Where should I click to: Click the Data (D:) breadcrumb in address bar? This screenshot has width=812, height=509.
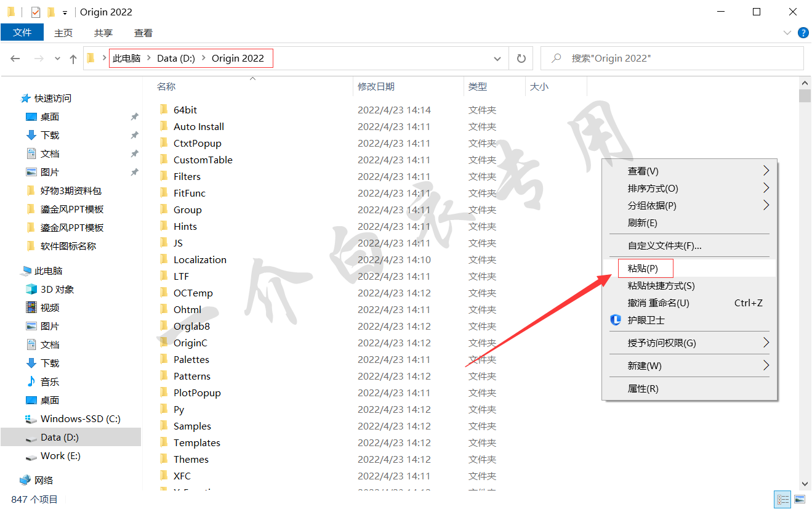coord(176,59)
